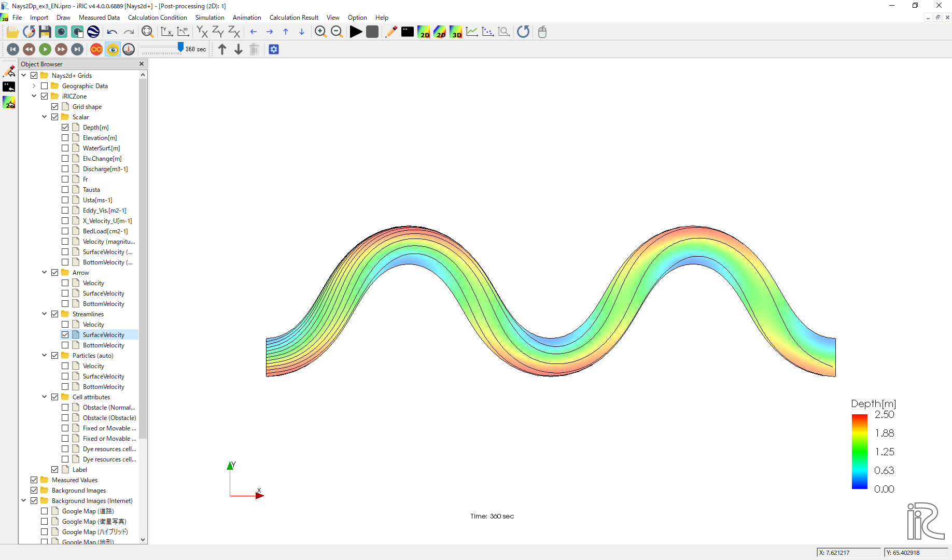Click the blue gear settings icon
The width and height of the screenshot is (952, 560).
(274, 49)
